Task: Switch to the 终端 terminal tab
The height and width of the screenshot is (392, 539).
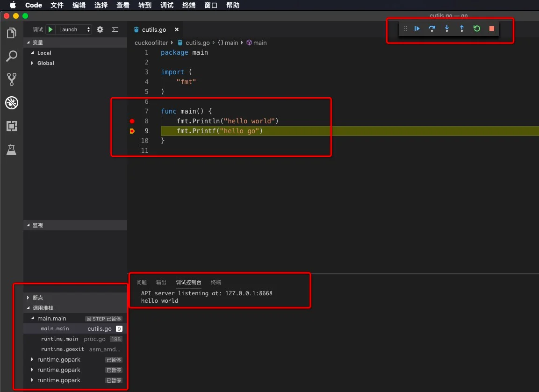Action: pos(216,282)
